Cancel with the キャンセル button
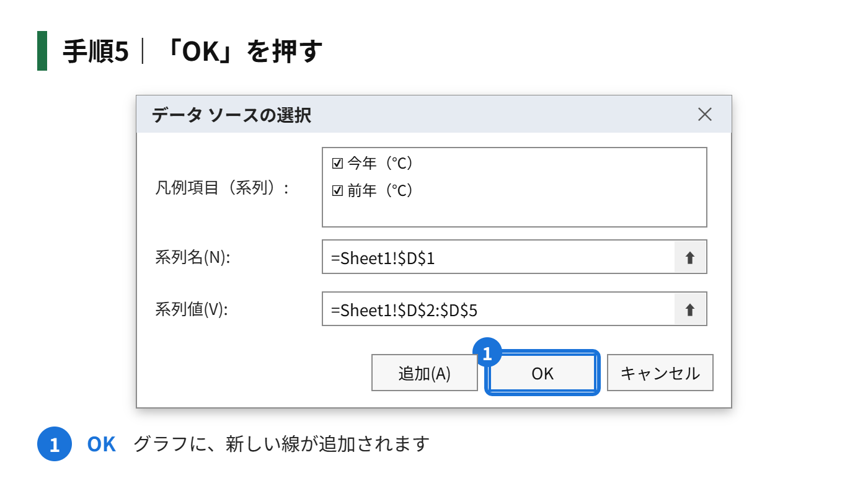Image resolution: width=868 pixels, height=491 pixels. click(660, 373)
